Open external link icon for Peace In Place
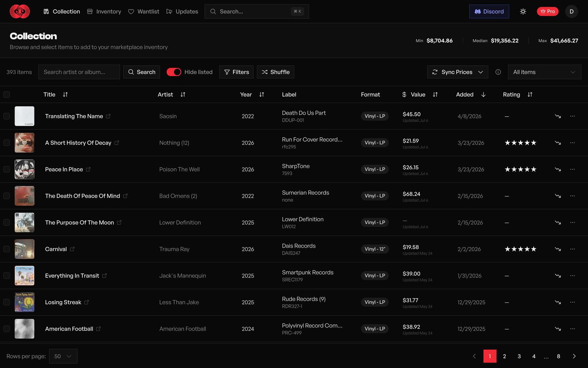Viewport: 588px width, 368px height. [88, 169]
